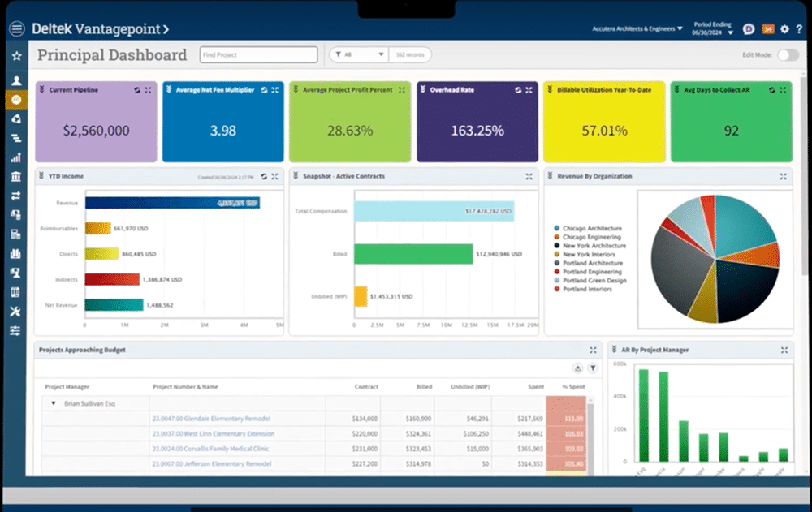The image size is (812, 512).
Task: Toggle New York Architecture legend series
Action: [x=590, y=246]
